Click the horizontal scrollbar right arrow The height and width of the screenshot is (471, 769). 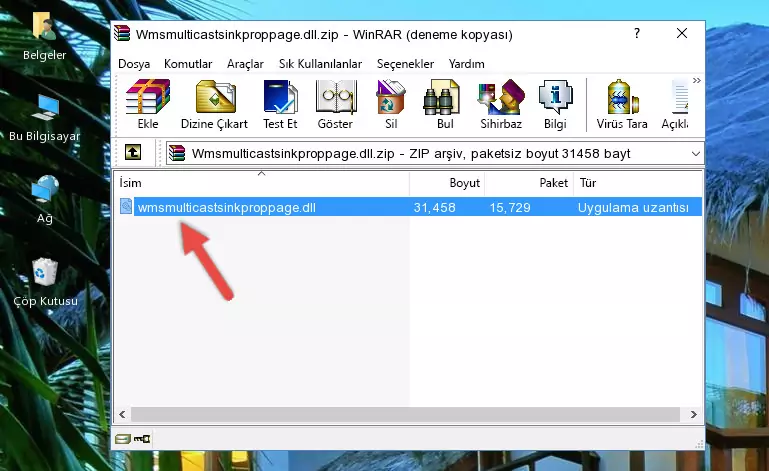[693, 414]
